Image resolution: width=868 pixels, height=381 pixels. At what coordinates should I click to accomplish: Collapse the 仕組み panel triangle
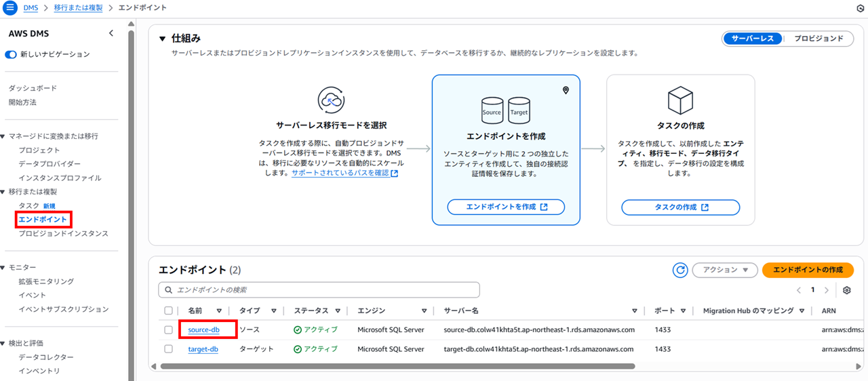click(x=163, y=39)
